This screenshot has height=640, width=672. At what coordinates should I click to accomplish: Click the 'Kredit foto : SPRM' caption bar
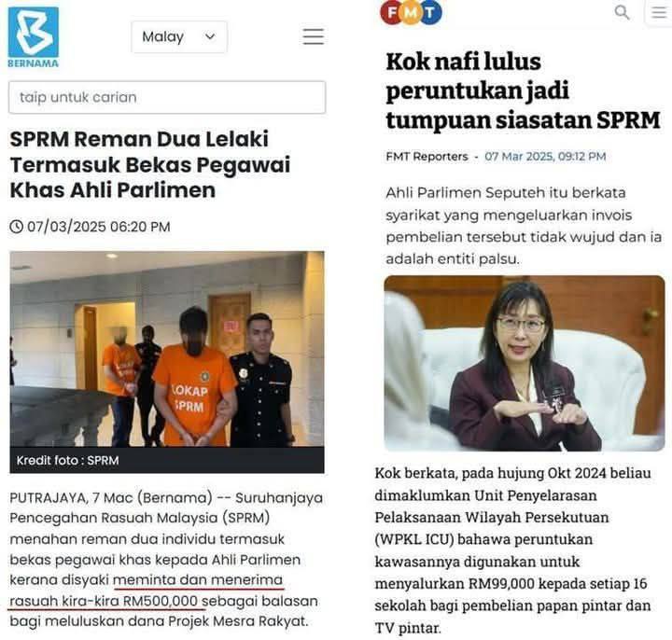click(x=167, y=460)
